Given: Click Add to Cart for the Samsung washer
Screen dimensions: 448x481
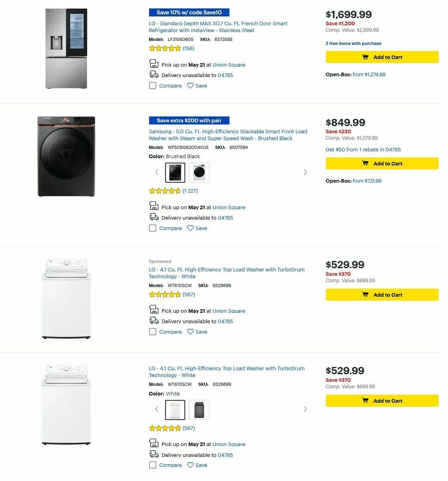Looking at the screenshot, I should (382, 163).
